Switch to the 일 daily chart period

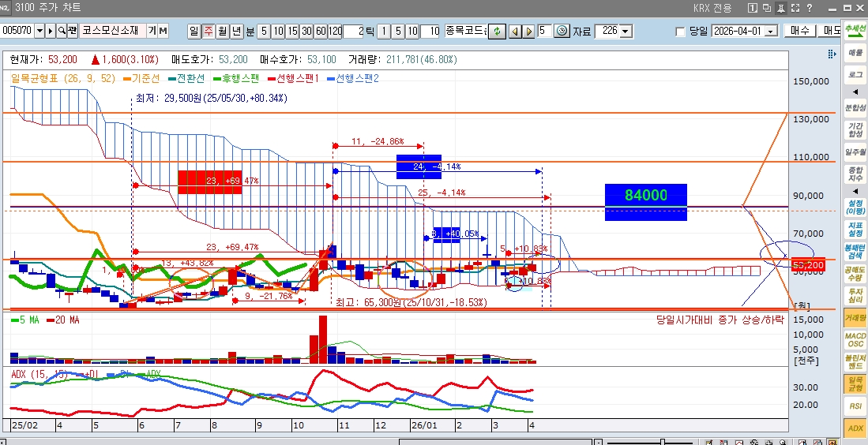click(x=194, y=31)
